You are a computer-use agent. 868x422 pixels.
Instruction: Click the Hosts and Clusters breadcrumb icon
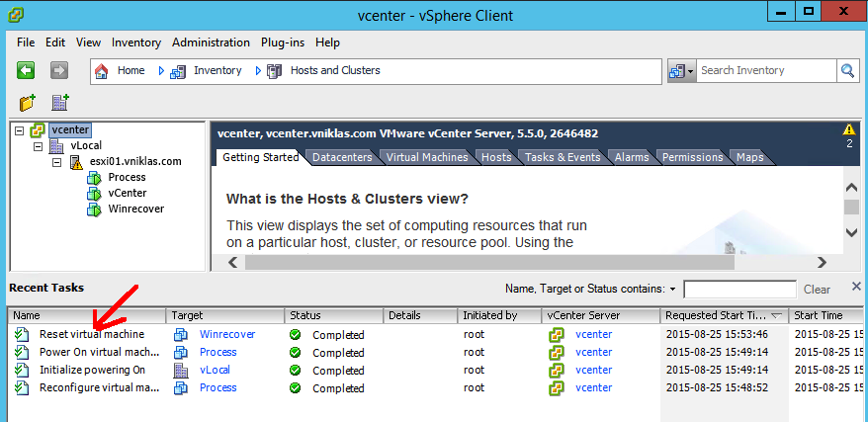pos(274,71)
